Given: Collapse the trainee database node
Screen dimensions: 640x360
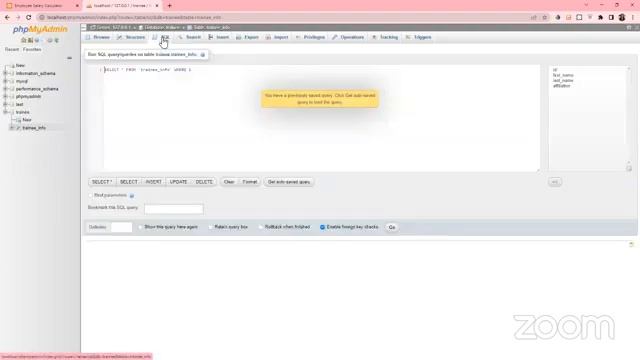Looking at the screenshot, I should point(5,112).
